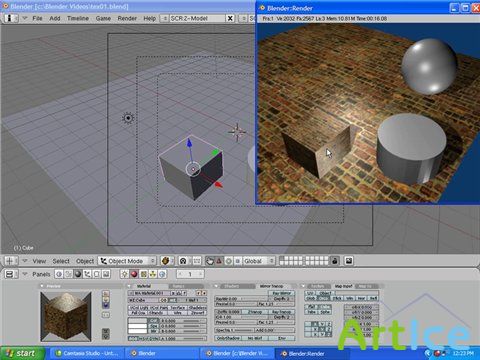Toggle the 3D manipulator hand icon

pyautogui.click(x=210, y=261)
